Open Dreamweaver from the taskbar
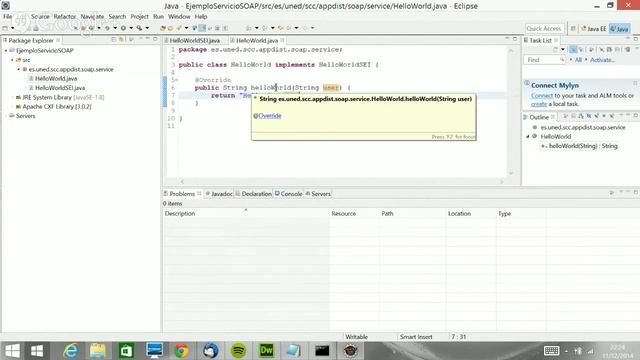 [266, 351]
